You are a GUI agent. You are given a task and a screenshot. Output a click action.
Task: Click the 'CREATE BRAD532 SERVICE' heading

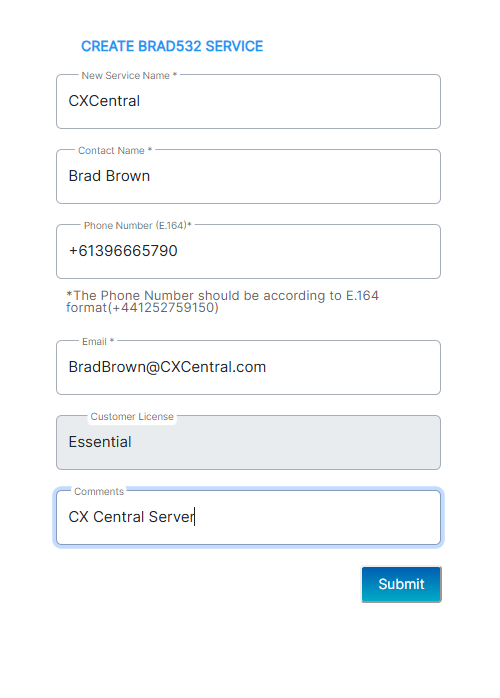pos(172,46)
